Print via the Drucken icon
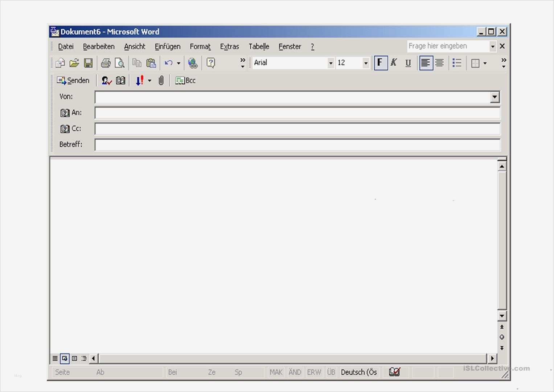Screen dimensions: 554x392 pos(104,63)
